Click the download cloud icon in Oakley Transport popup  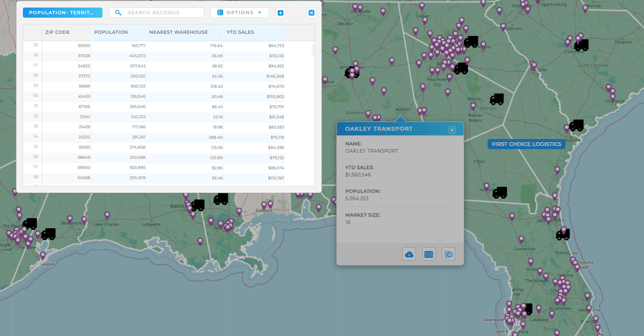[x=409, y=254]
